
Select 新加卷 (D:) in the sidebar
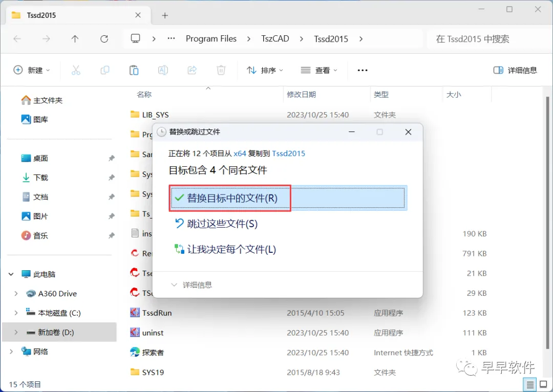pyautogui.click(x=59, y=332)
